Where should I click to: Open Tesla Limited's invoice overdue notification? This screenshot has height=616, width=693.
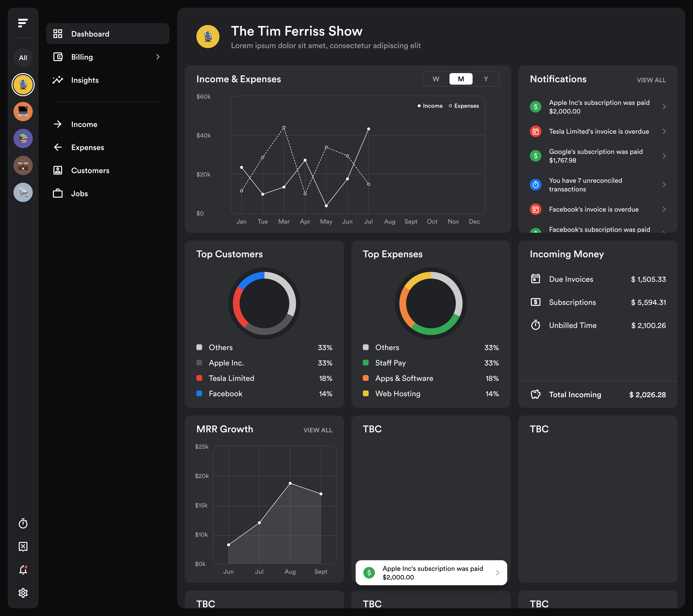[x=598, y=131]
